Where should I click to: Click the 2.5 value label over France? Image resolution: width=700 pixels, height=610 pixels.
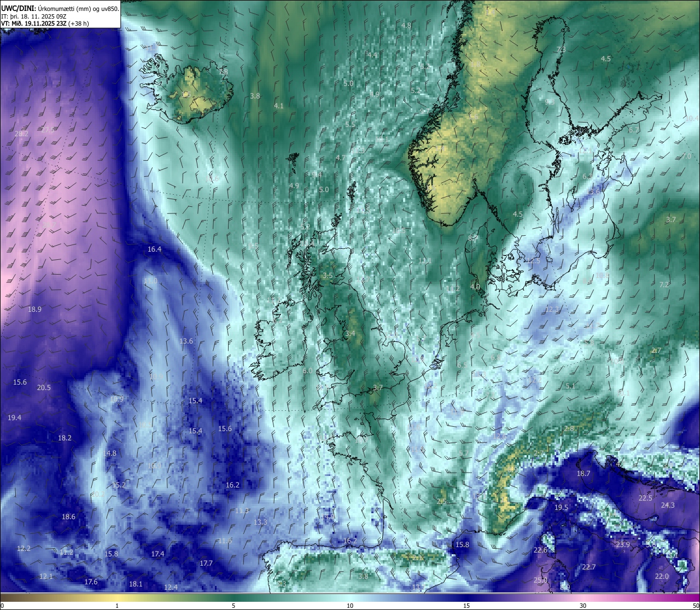pyautogui.click(x=442, y=502)
